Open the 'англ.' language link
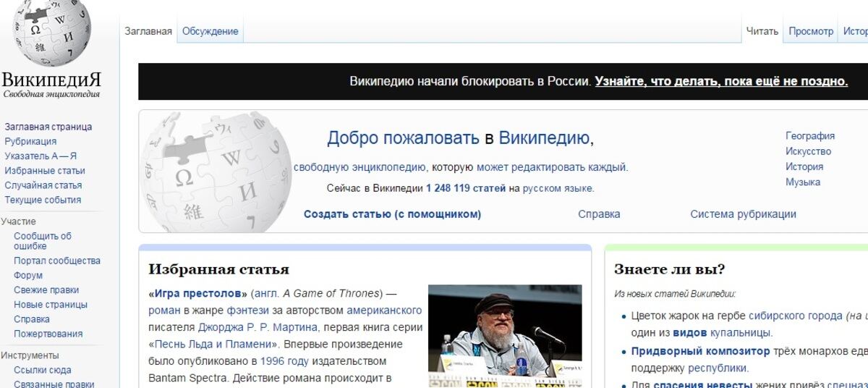 click(x=265, y=293)
